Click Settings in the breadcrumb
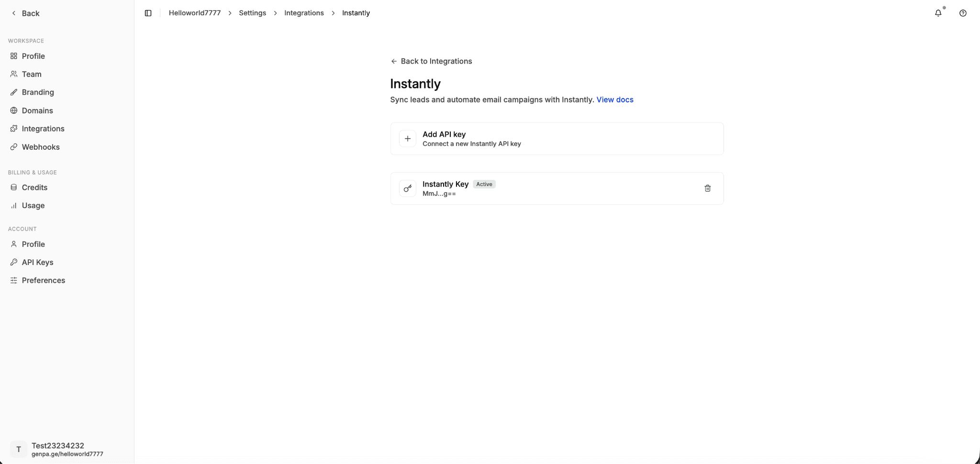980x464 pixels. [x=253, y=13]
